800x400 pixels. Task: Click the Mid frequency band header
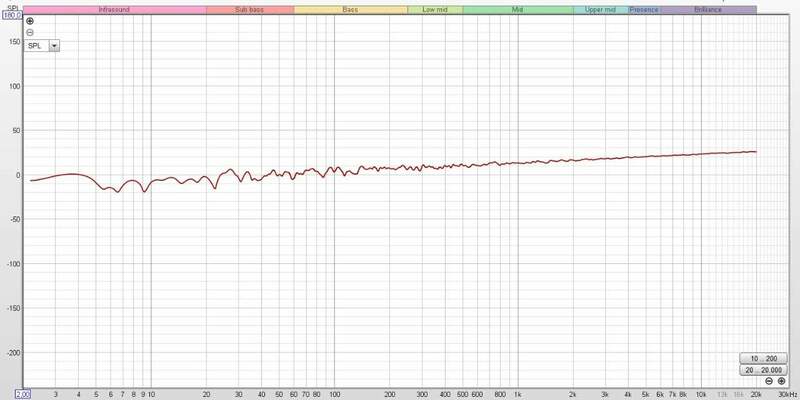[517, 9]
